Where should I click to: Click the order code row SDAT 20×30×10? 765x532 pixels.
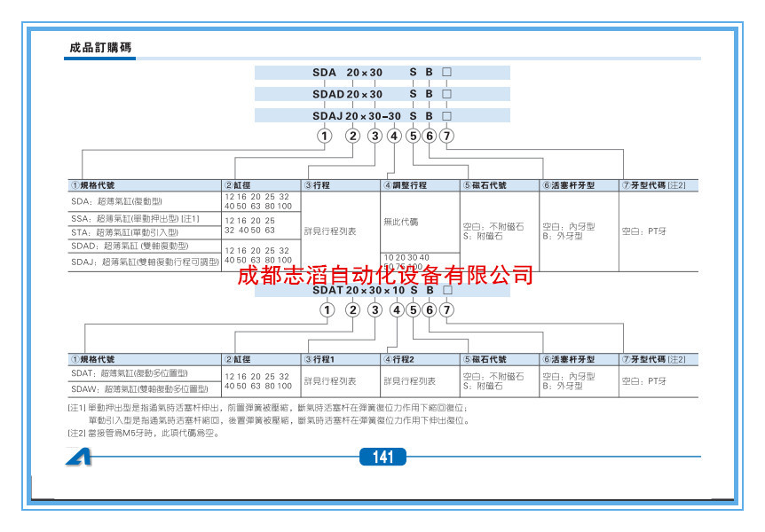coord(382,290)
